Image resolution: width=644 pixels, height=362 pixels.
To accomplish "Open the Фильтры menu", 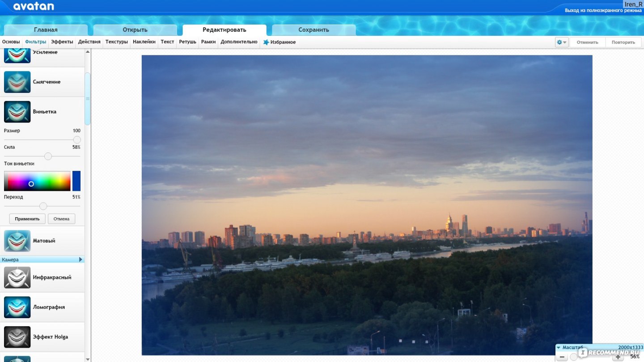I will tap(36, 42).
